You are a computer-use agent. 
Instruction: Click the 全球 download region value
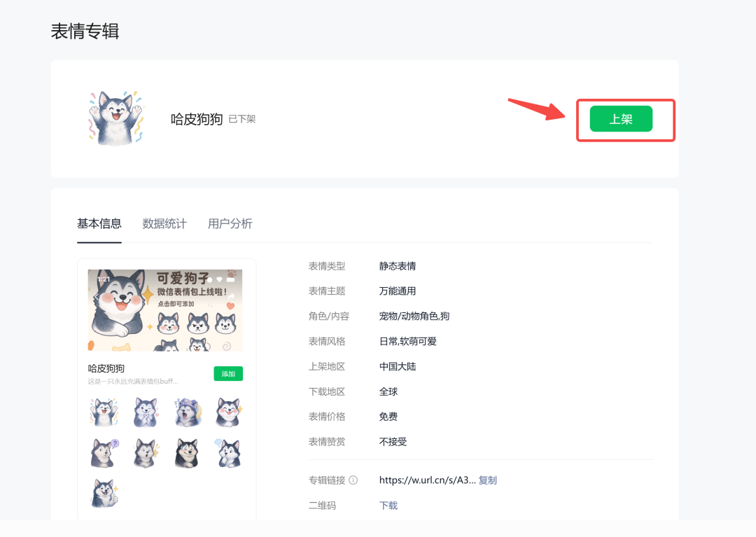point(388,391)
